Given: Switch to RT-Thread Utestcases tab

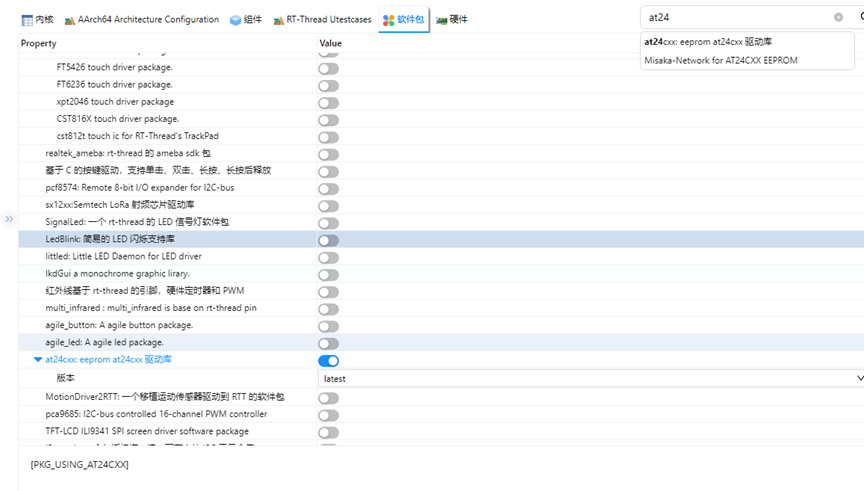Looking at the screenshot, I should [322, 20].
